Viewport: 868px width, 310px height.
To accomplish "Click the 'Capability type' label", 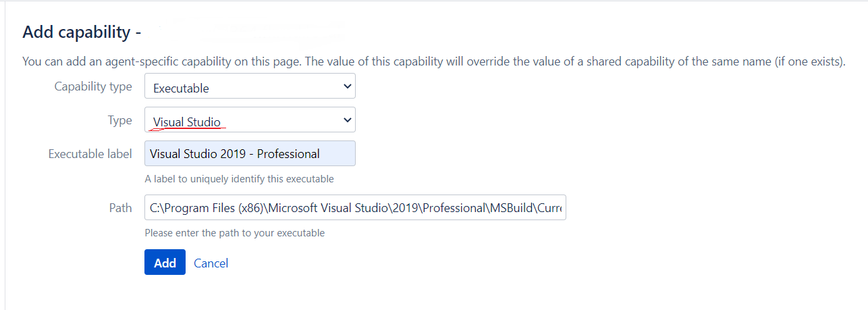I will pos(93,86).
